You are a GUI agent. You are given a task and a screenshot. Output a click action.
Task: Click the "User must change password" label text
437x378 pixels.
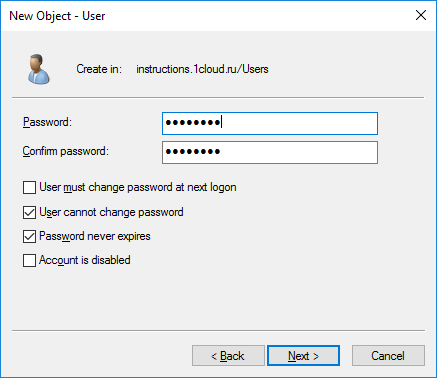click(138, 187)
